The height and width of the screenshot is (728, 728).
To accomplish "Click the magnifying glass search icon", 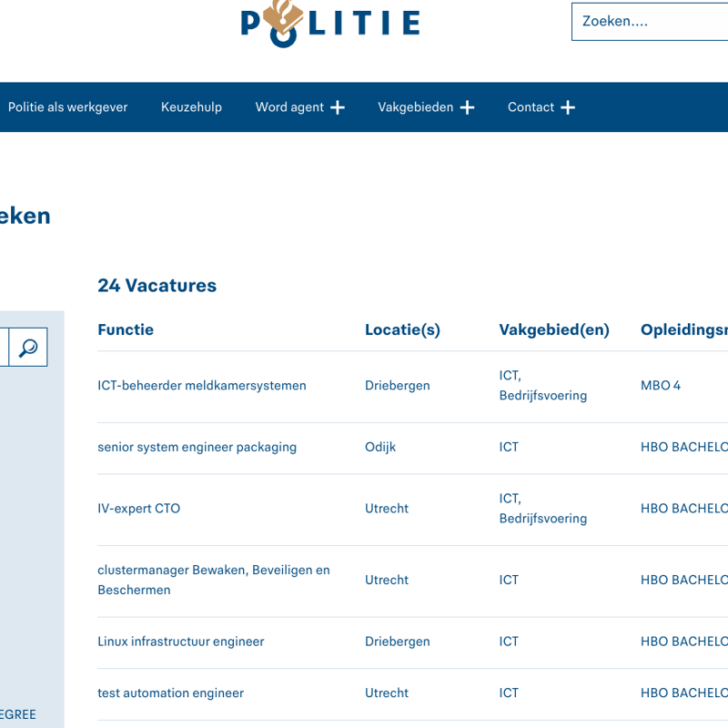I will [28, 348].
